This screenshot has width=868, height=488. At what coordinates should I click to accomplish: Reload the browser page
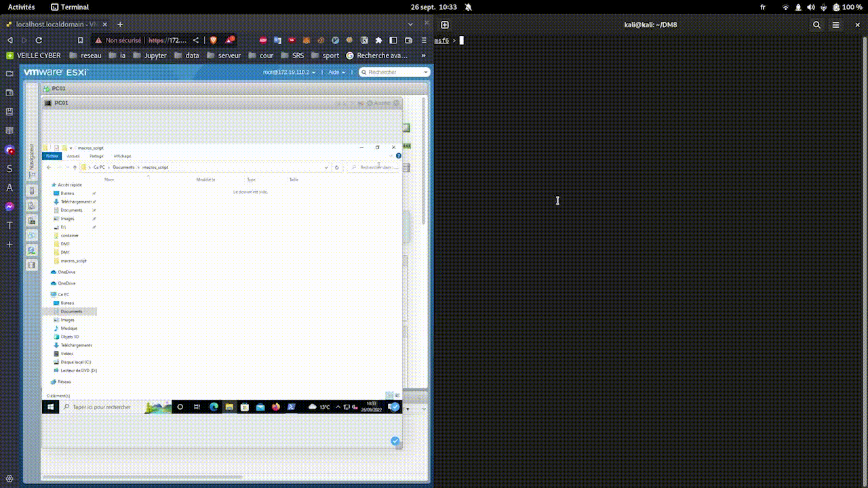coord(39,40)
